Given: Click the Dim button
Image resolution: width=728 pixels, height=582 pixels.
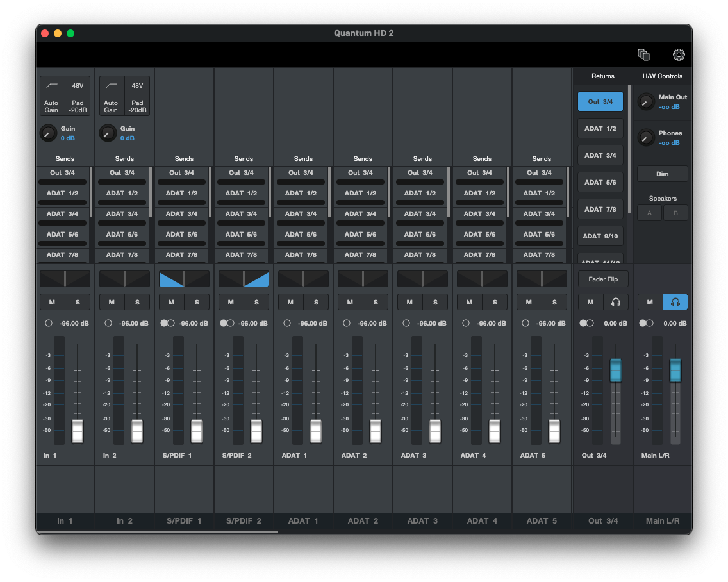Looking at the screenshot, I should tap(663, 174).
